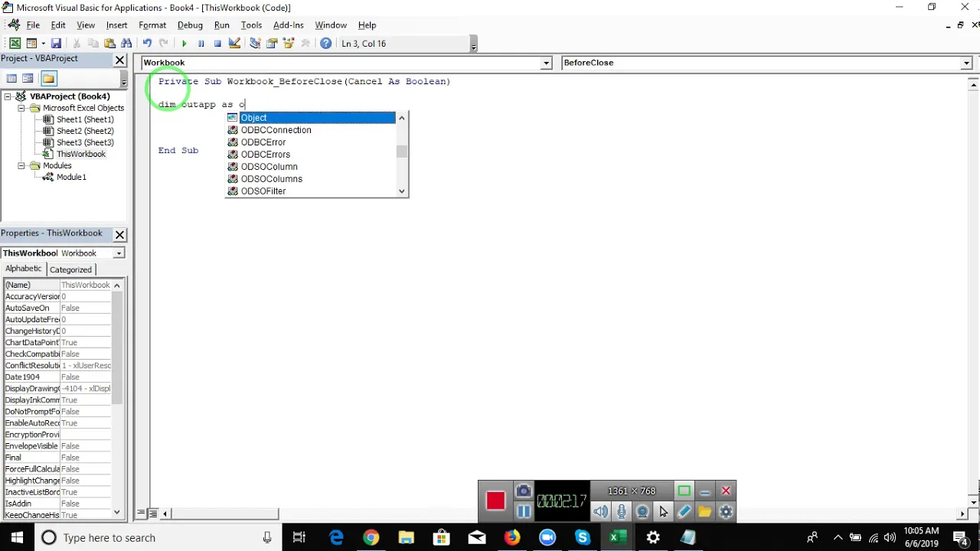
Task: Close the Project - VBAProject panel
Action: (120, 60)
